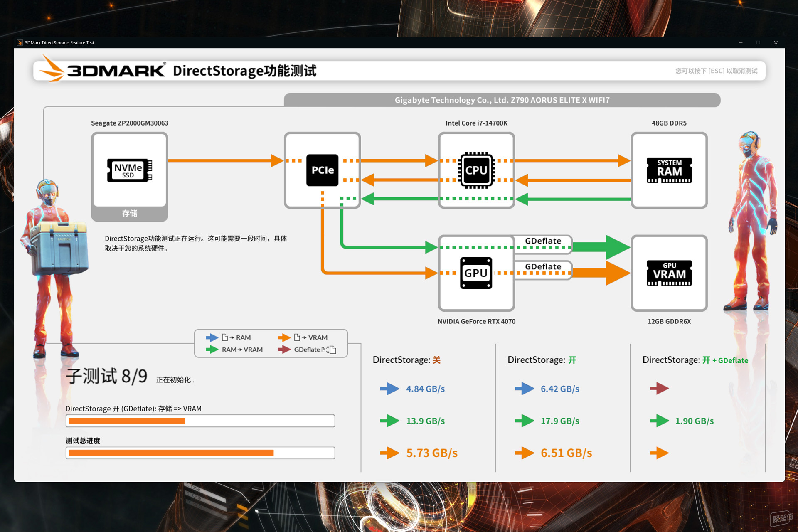The width and height of the screenshot is (798, 532).
Task: Click the ESC cancel test hint text
Action: point(717,71)
